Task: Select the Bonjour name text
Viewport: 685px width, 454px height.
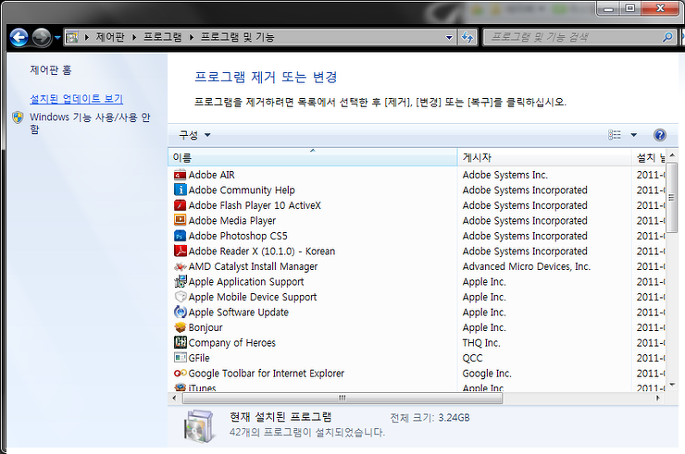Action: click(205, 328)
